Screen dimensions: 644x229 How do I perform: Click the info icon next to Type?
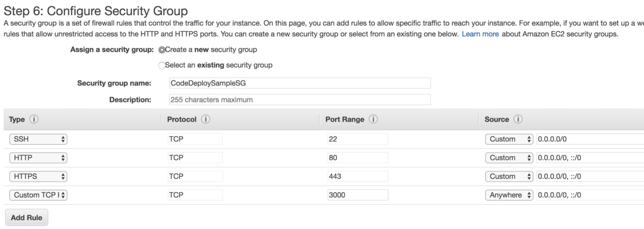point(34,119)
